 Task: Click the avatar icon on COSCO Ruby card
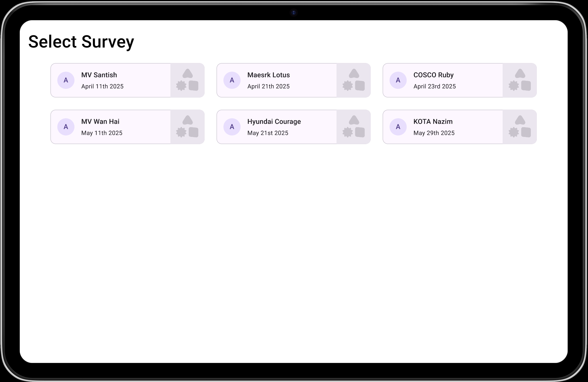pyautogui.click(x=398, y=80)
